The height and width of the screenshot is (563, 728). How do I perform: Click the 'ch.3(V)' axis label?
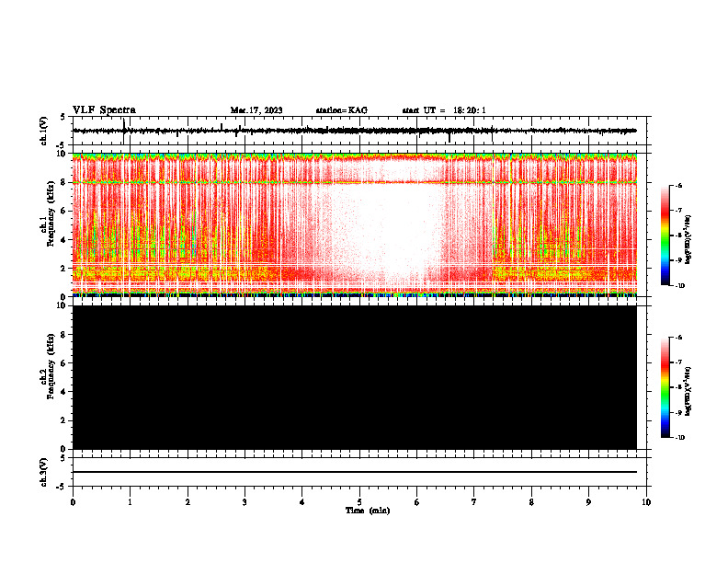pyautogui.click(x=44, y=472)
